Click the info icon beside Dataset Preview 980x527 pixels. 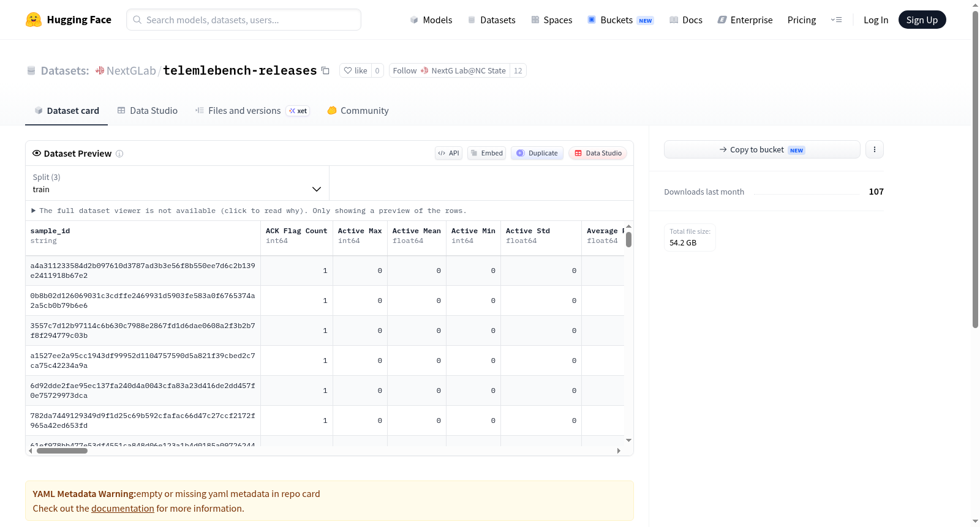click(x=119, y=154)
